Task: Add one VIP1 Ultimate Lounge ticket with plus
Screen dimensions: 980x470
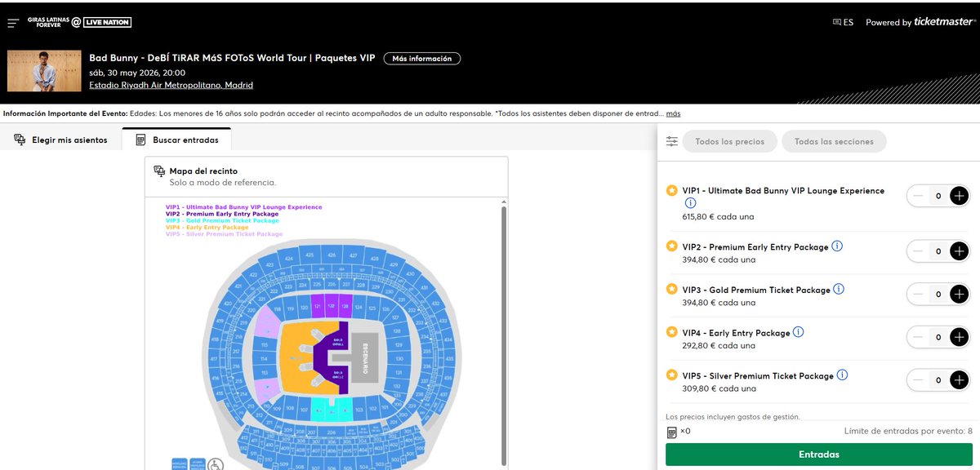Action: point(959,196)
